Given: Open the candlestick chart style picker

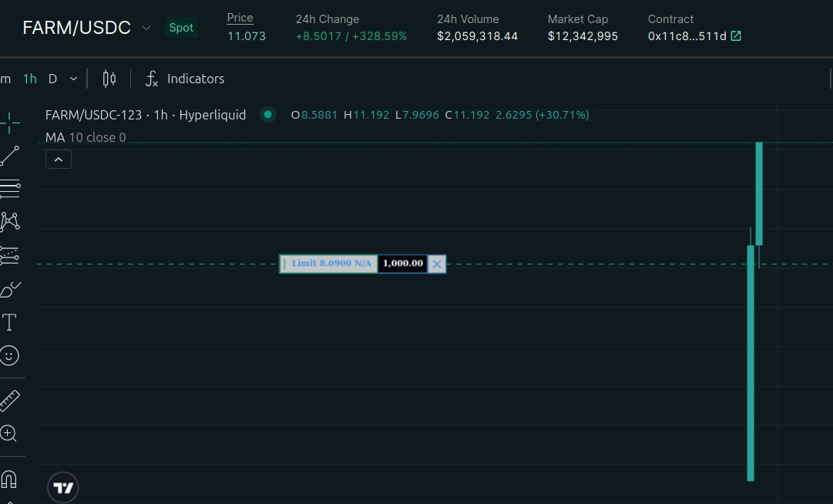Looking at the screenshot, I should click(109, 79).
